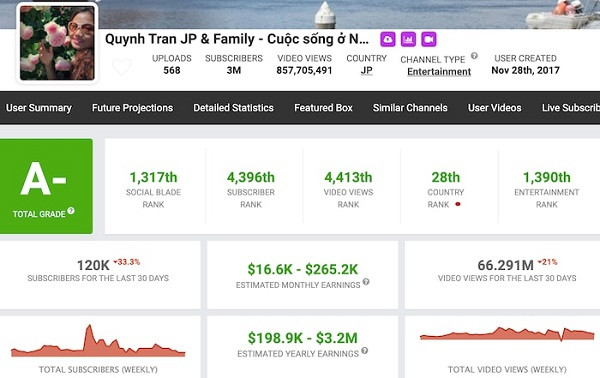Follow the JP country link
The width and height of the screenshot is (600, 378).
[x=367, y=70]
